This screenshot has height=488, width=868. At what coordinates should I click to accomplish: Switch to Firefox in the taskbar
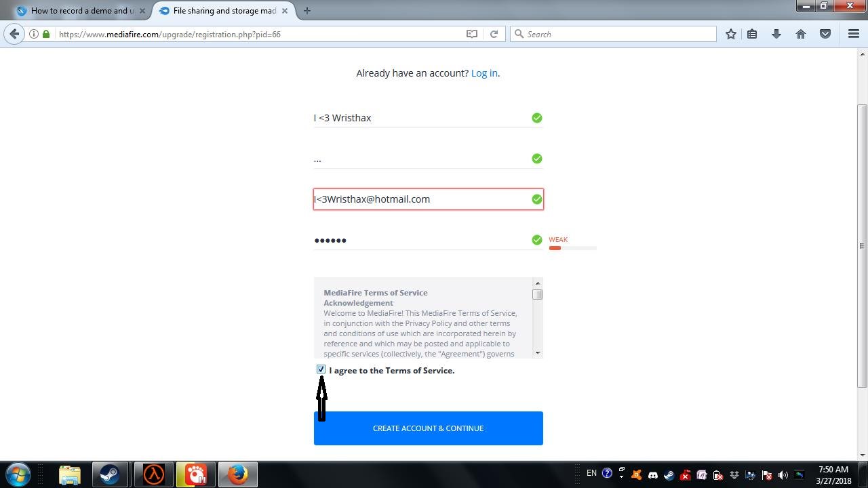[x=238, y=474]
